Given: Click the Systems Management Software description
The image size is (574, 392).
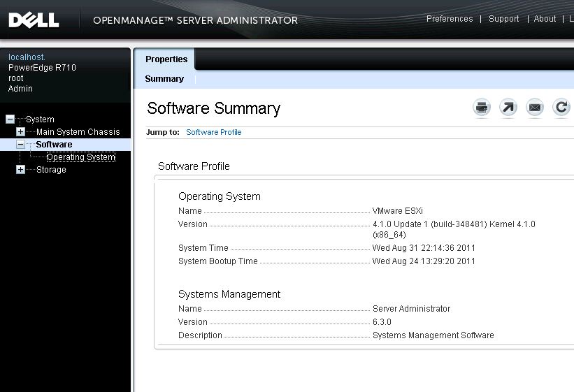Looking at the screenshot, I should point(433,335).
